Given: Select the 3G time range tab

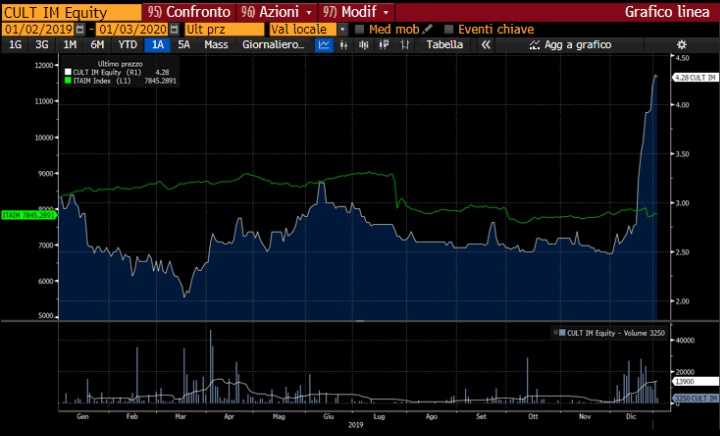Looking at the screenshot, I should click(x=42, y=45).
